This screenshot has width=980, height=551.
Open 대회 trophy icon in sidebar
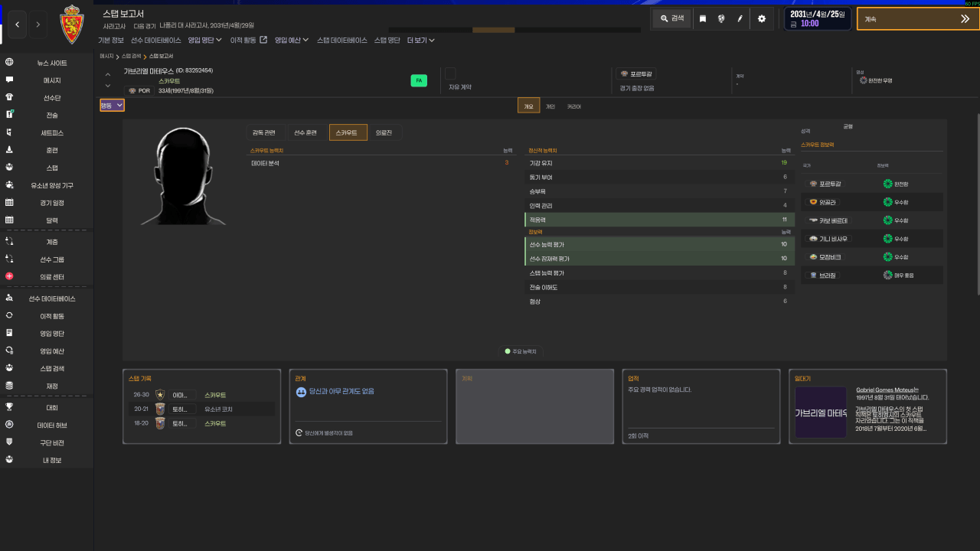pos(9,407)
